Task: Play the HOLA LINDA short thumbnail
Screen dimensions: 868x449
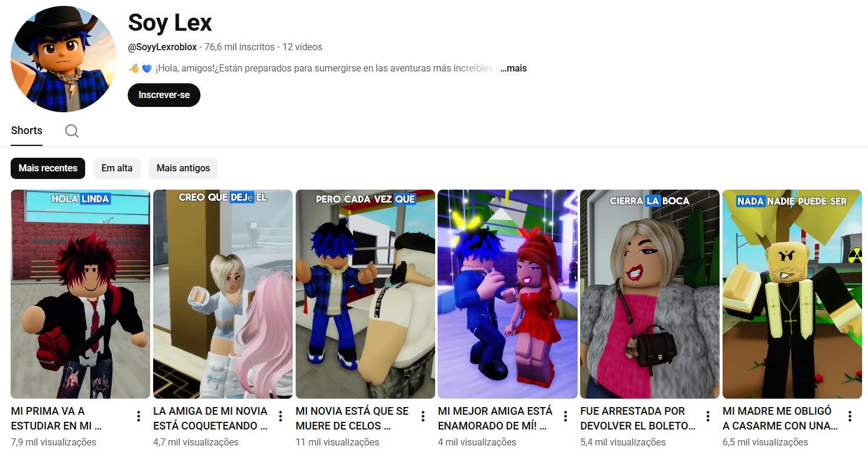Action: click(x=80, y=294)
